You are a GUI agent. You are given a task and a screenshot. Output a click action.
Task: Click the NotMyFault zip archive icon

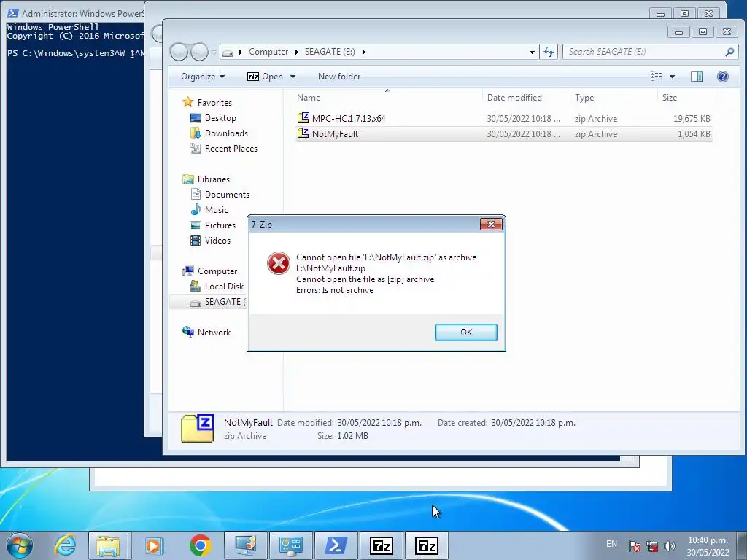tap(303, 133)
